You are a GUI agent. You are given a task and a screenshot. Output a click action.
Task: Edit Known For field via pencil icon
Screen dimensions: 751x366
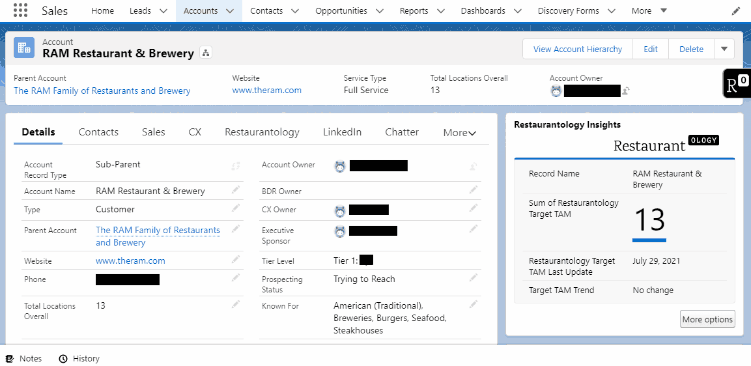[473, 304]
